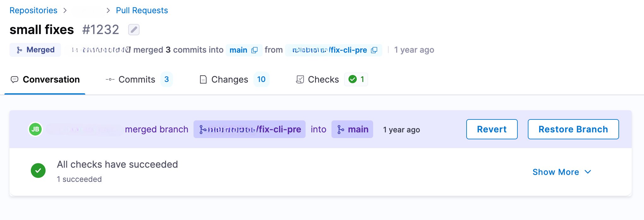Click the Restore Branch button
The width and height of the screenshot is (644, 220).
[x=573, y=129]
